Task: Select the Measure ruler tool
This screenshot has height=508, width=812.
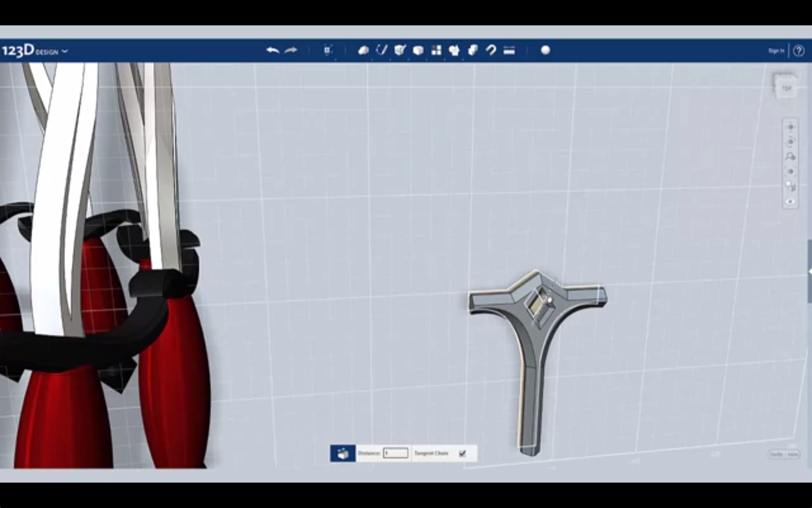Action: (x=509, y=50)
